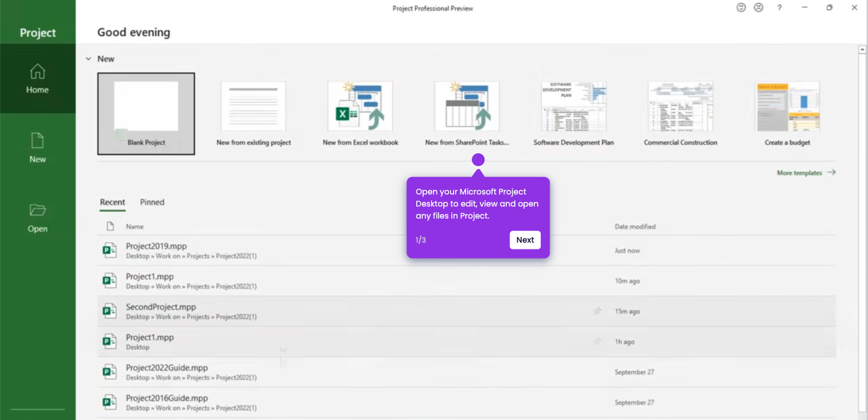Image resolution: width=868 pixels, height=420 pixels.
Task: Open the Home section in sidebar
Action: coord(37,79)
